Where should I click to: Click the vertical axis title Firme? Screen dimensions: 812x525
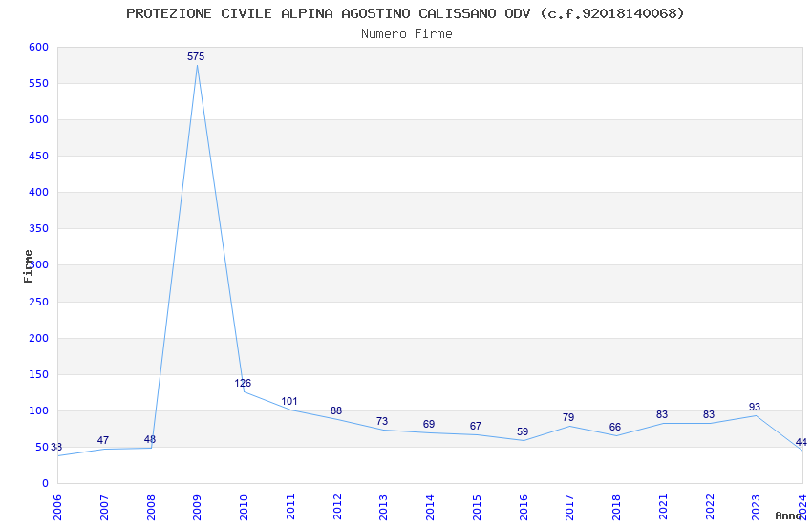point(28,266)
